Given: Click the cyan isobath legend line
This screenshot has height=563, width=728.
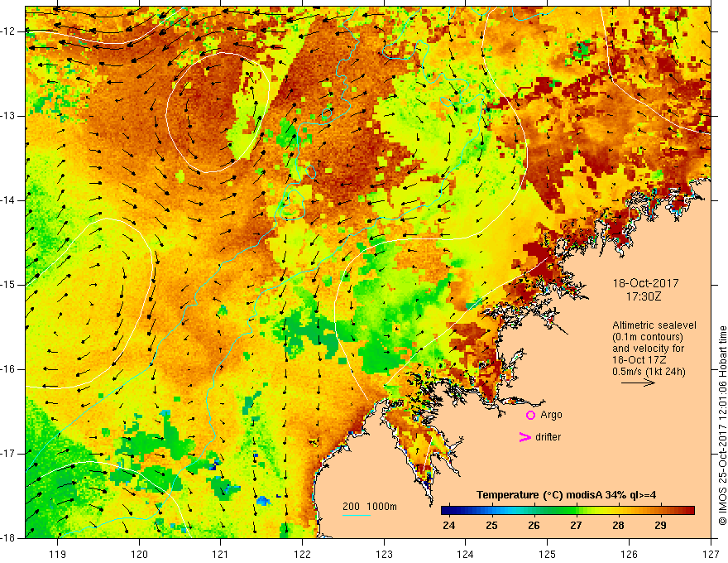Looking at the screenshot, I should click(356, 515).
